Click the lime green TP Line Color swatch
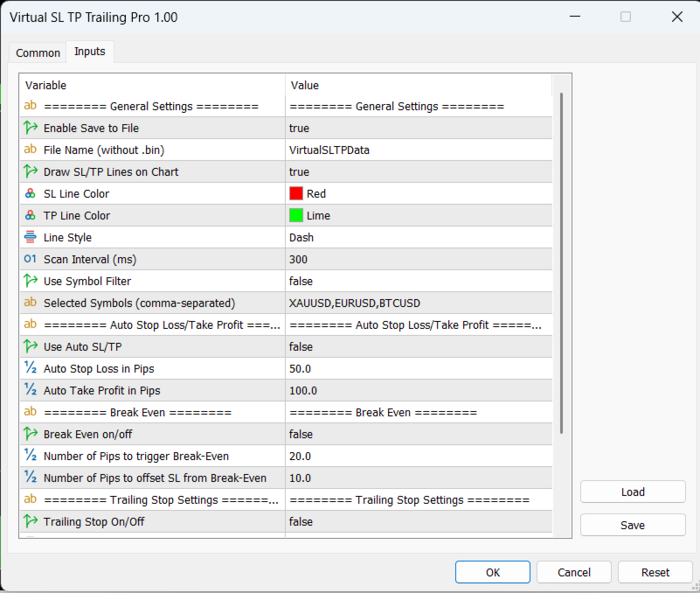 pyautogui.click(x=296, y=215)
